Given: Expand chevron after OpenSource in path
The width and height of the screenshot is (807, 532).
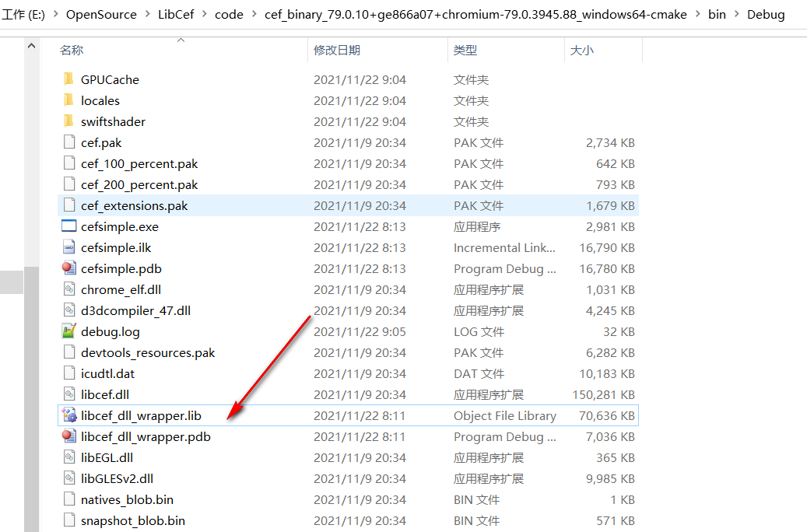Looking at the screenshot, I should pos(148,15).
